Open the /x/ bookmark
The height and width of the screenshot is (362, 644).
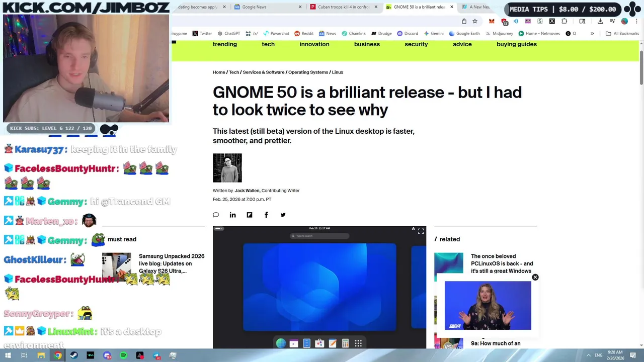tap(252, 34)
